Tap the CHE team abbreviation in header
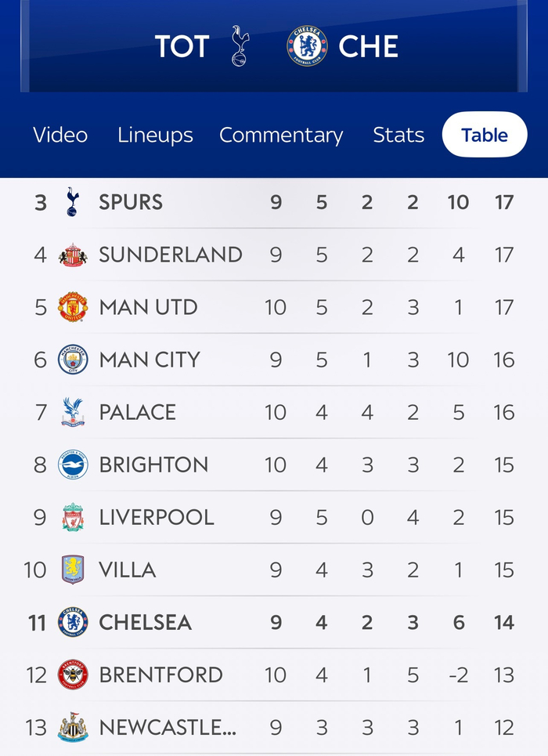Viewport: 548px width, 756px height. [368, 46]
